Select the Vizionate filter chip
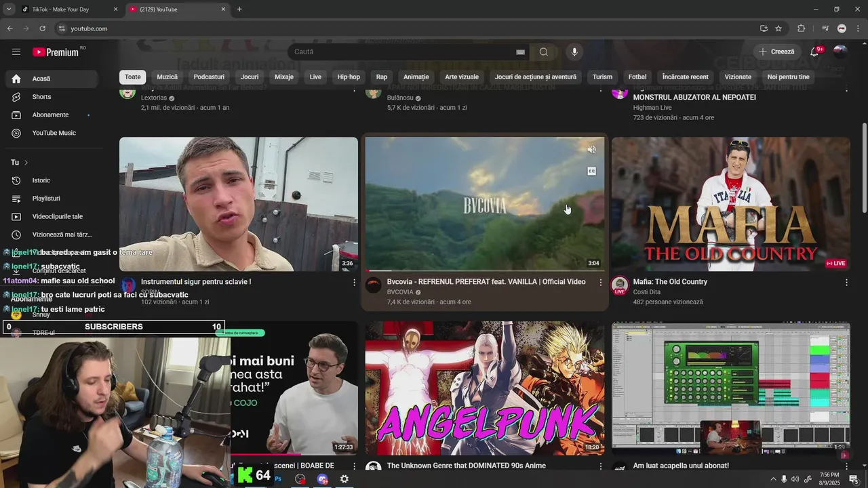 click(x=738, y=77)
